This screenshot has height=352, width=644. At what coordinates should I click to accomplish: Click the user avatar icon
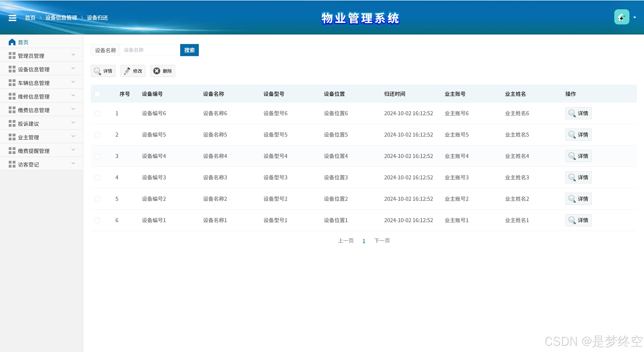621,17
